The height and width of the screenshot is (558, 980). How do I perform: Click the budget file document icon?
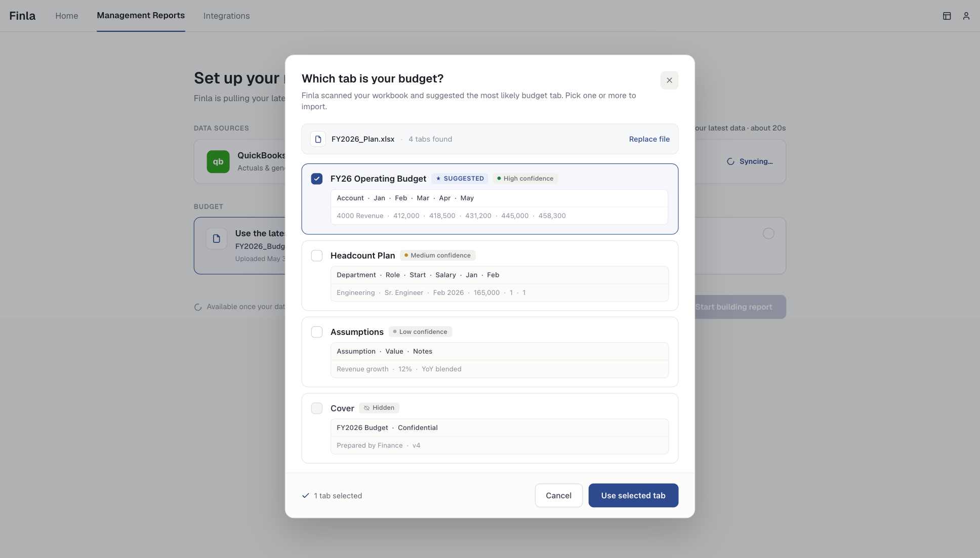217,239
